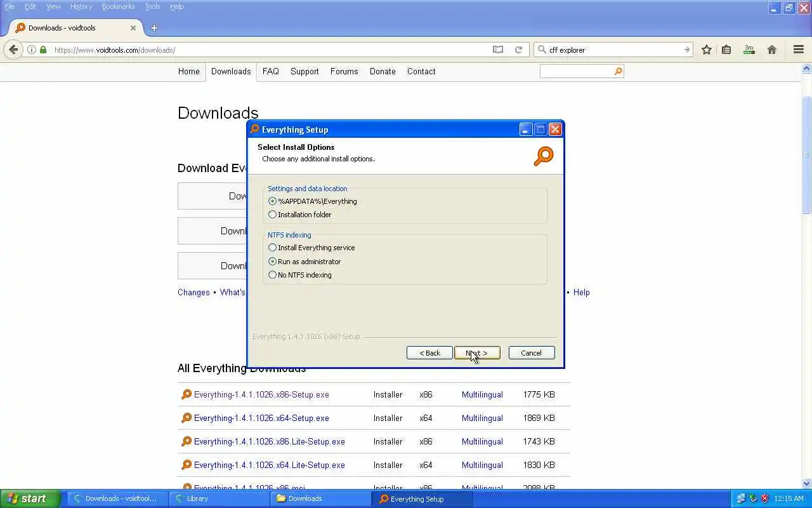Viewport: 812px width, 508px height.
Task: Click the Everything Setup title bar icon
Action: (255, 129)
